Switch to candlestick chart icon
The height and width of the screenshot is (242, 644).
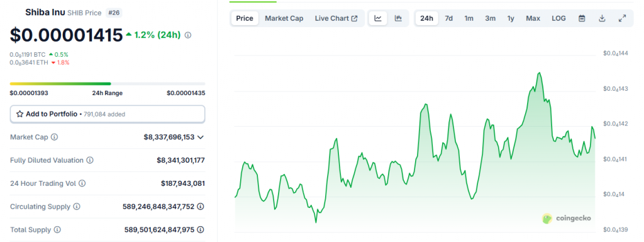[x=398, y=18]
